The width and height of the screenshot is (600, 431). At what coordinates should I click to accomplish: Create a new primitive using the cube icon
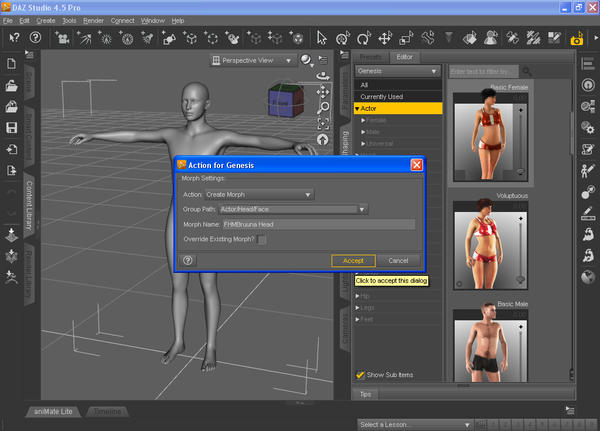tap(191, 38)
